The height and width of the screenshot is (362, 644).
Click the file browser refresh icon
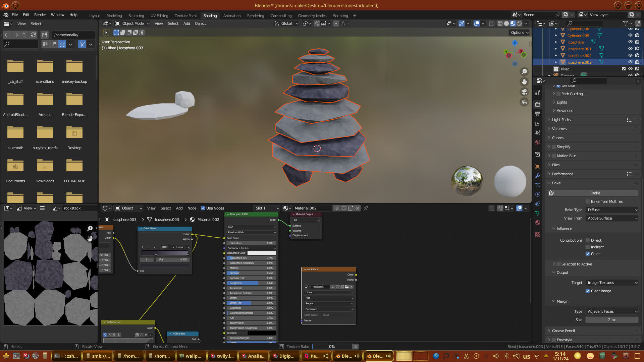click(x=33, y=35)
